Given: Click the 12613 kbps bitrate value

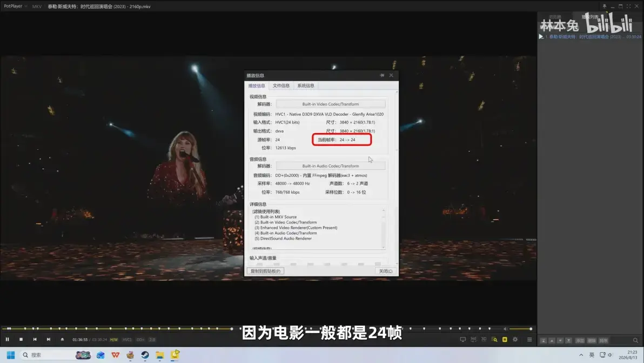Looking at the screenshot, I should click(285, 148).
